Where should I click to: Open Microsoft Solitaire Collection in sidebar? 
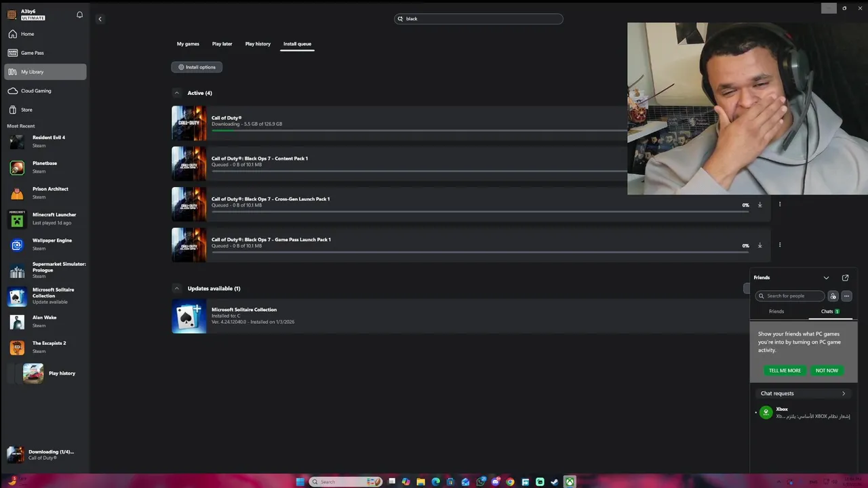45,296
